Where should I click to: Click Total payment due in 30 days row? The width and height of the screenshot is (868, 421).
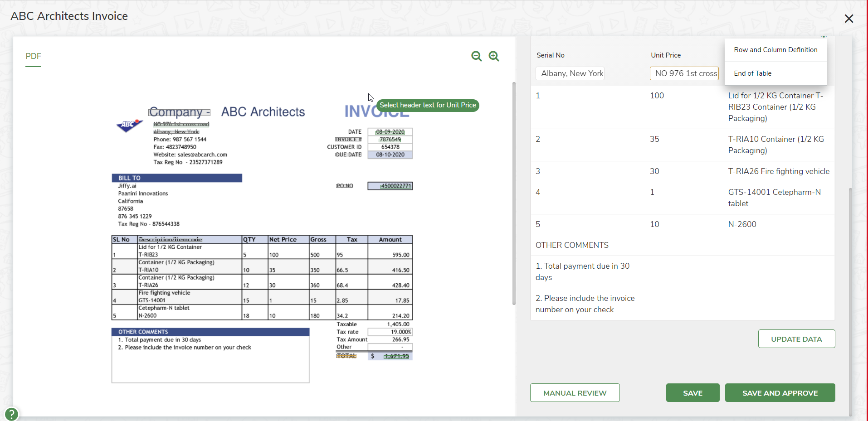[x=682, y=272]
